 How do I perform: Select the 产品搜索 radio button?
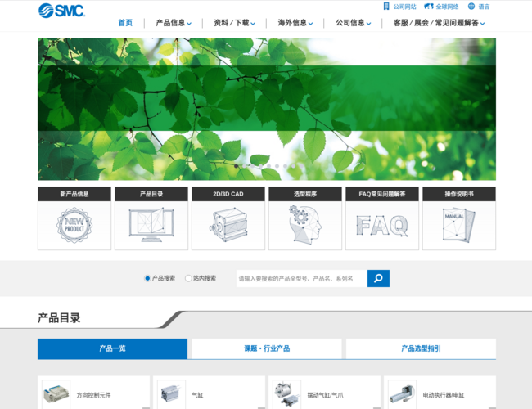click(x=147, y=278)
